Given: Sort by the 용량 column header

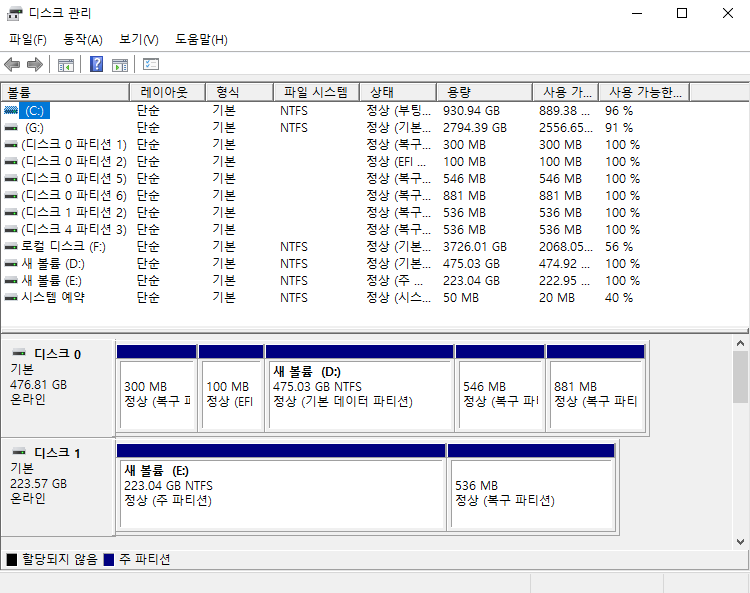Looking at the screenshot, I should pyautogui.click(x=485, y=92).
